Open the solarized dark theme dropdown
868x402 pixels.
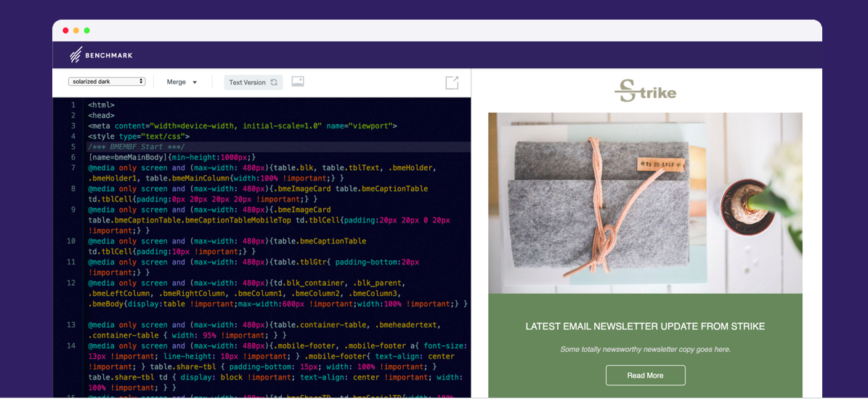(107, 82)
